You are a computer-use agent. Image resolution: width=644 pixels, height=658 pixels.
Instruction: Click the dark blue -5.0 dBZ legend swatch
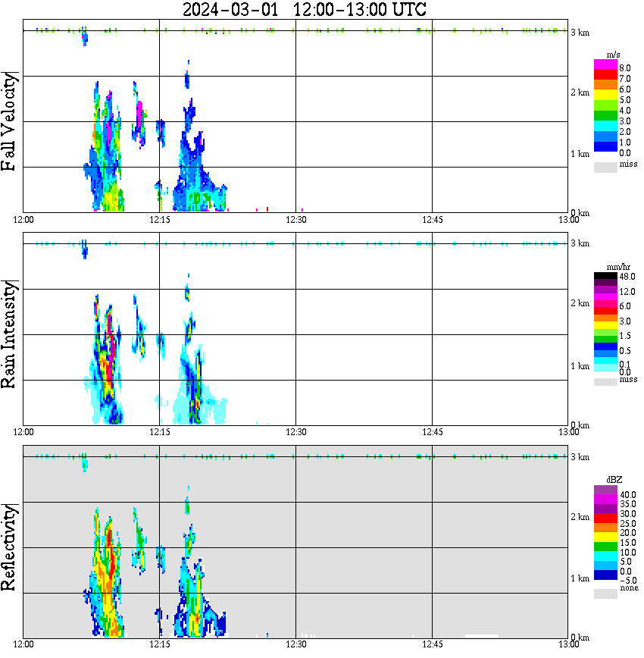point(605,575)
